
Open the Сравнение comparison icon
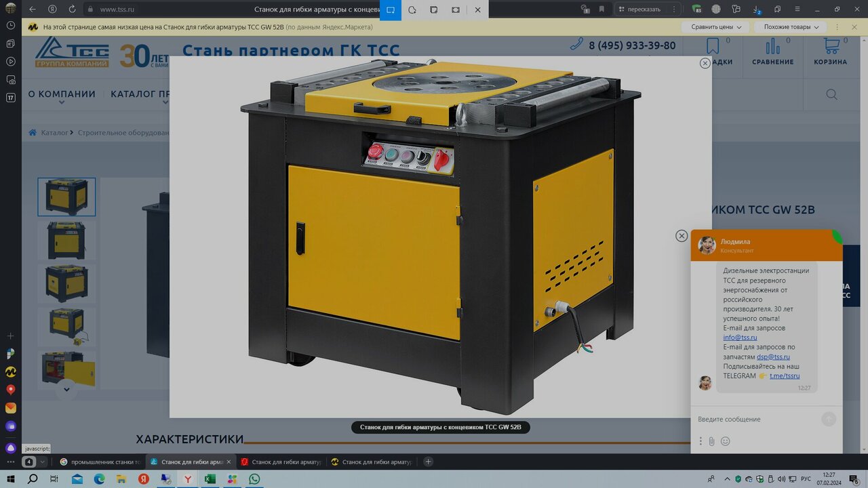pyautogui.click(x=772, y=52)
